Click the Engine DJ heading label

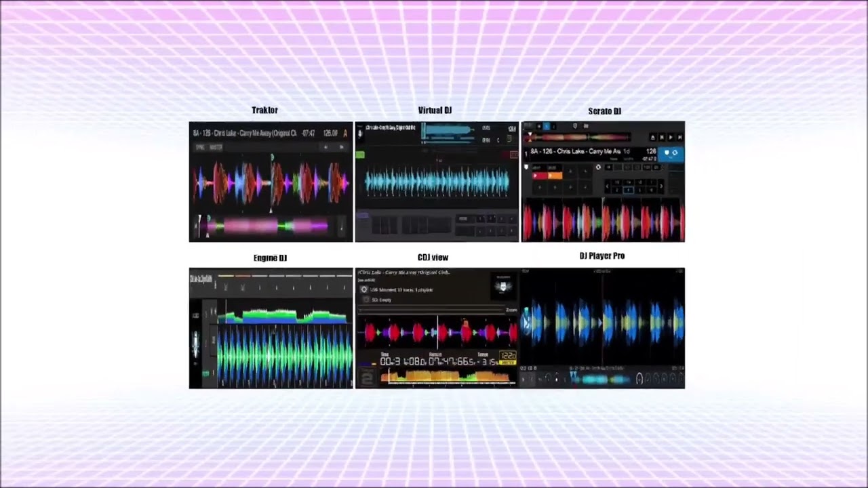270,258
